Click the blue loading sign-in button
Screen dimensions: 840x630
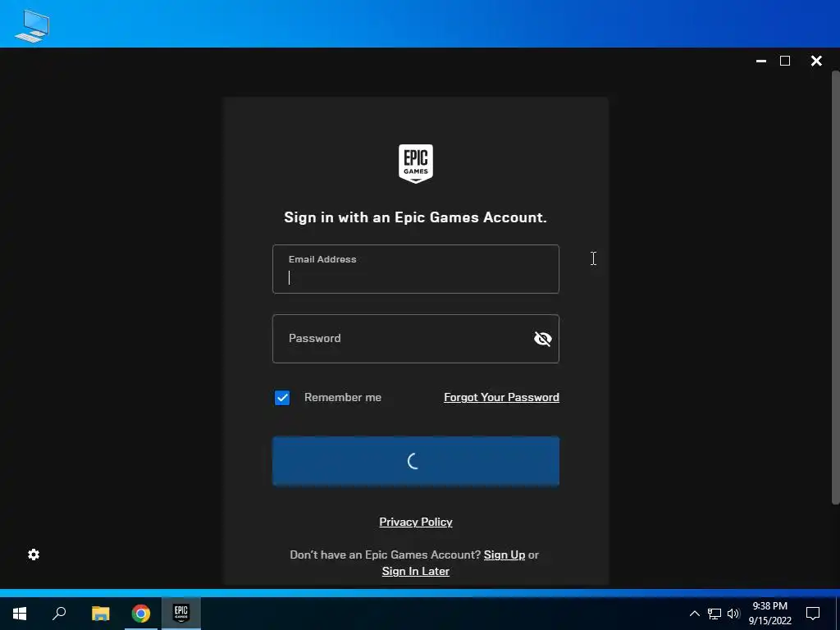(416, 461)
